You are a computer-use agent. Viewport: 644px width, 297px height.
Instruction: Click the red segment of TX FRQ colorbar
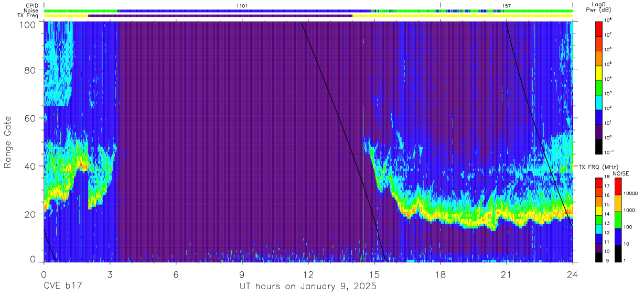[x=599, y=183]
